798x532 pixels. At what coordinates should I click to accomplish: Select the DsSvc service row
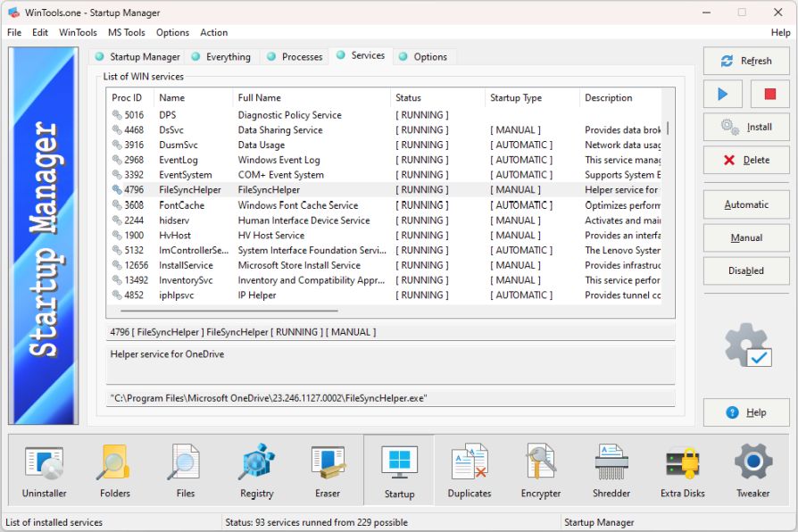[x=384, y=129]
